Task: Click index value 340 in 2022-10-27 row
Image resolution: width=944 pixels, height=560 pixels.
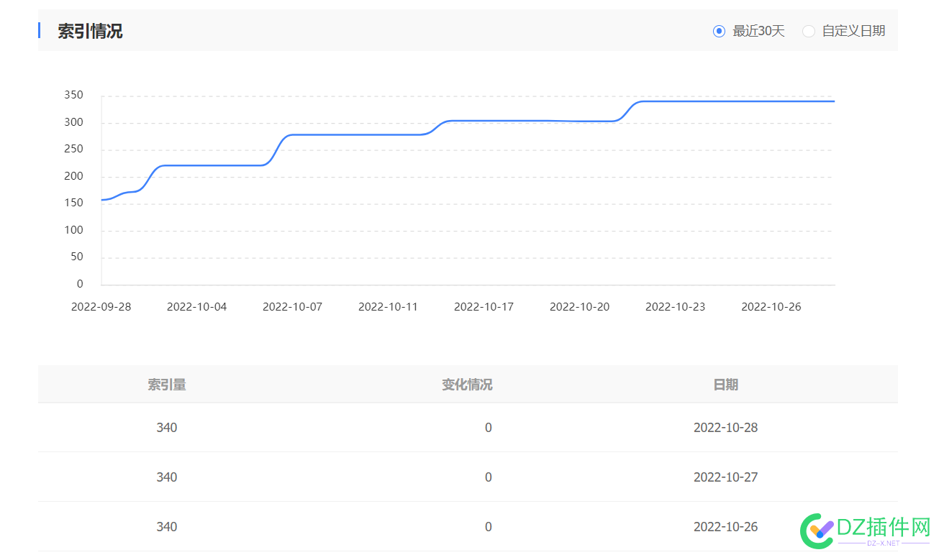Action: click(167, 477)
